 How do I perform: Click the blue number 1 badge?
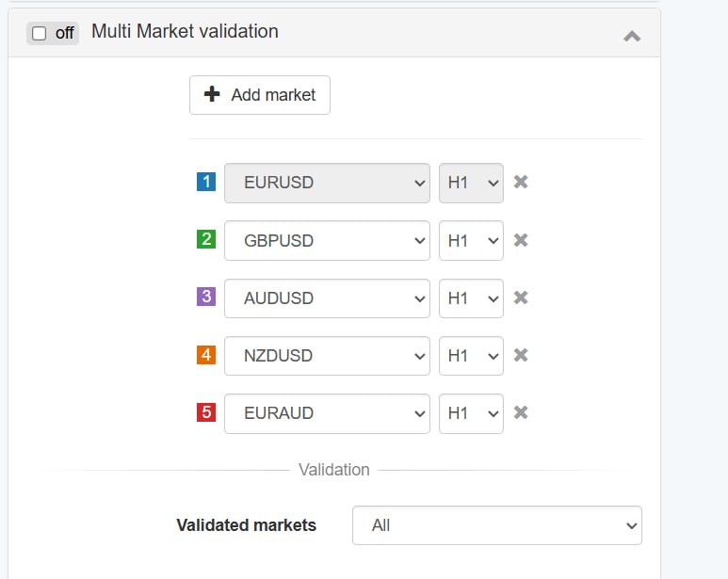pos(206,182)
